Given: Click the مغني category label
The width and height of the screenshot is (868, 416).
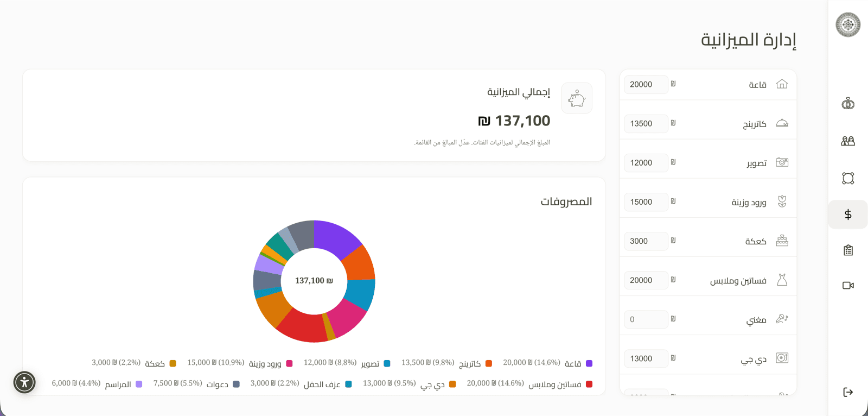Looking at the screenshot, I should [x=756, y=320].
